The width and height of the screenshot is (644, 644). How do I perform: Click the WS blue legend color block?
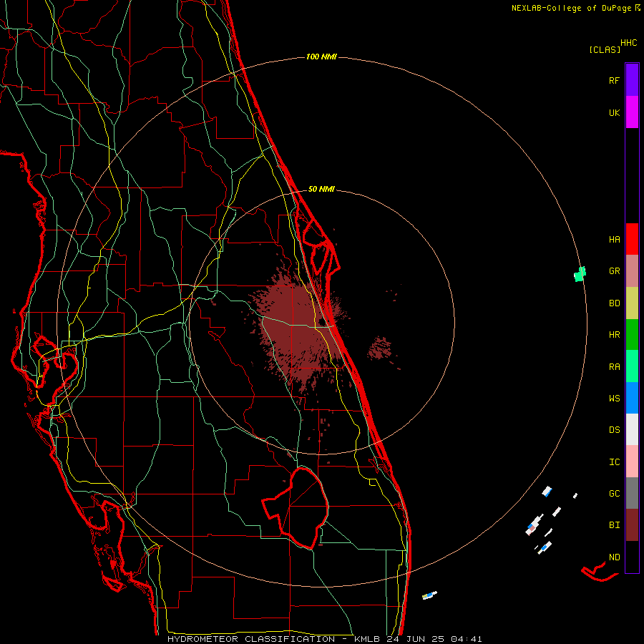point(632,398)
